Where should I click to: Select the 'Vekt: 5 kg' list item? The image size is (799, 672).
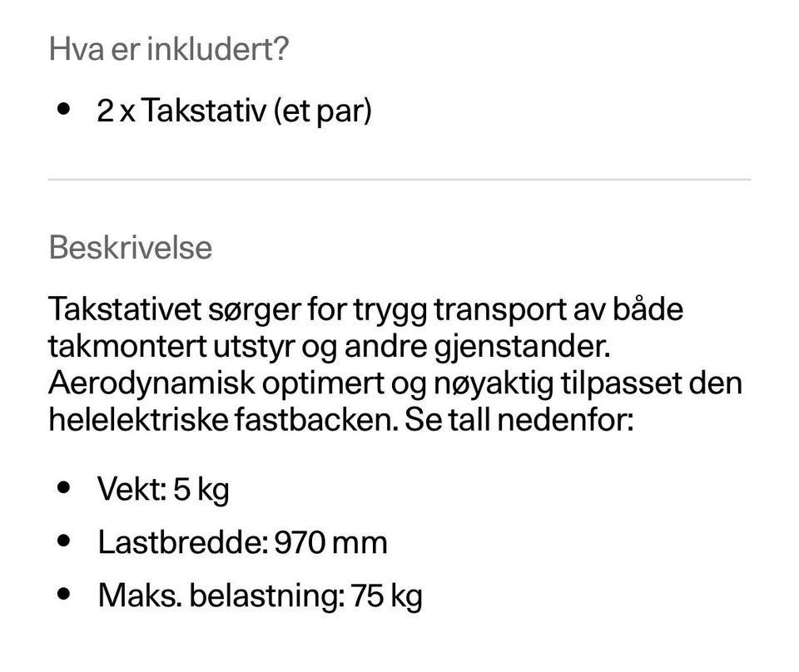click(163, 489)
